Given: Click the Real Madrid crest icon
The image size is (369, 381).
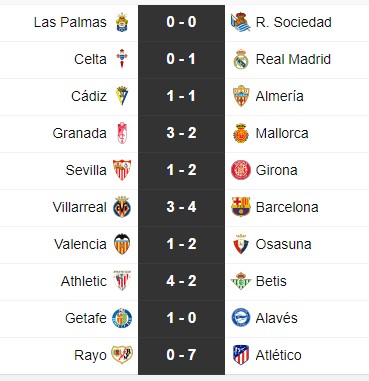Looking at the screenshot, I should coord(241,59).
